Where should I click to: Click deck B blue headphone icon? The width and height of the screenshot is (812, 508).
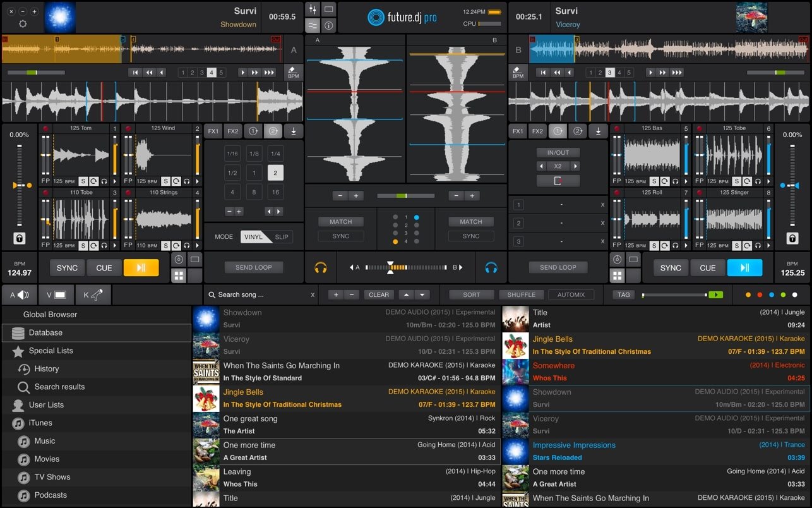[x=491, y=268]
